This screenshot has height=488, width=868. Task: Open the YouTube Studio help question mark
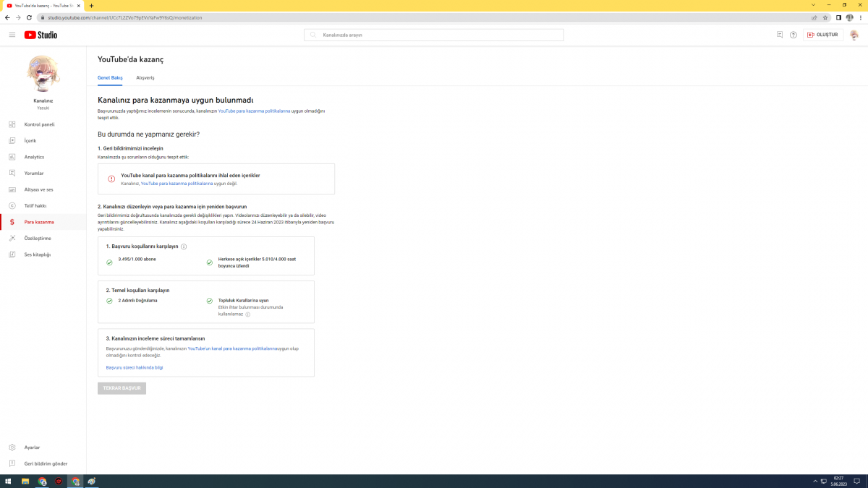(793, 35)
